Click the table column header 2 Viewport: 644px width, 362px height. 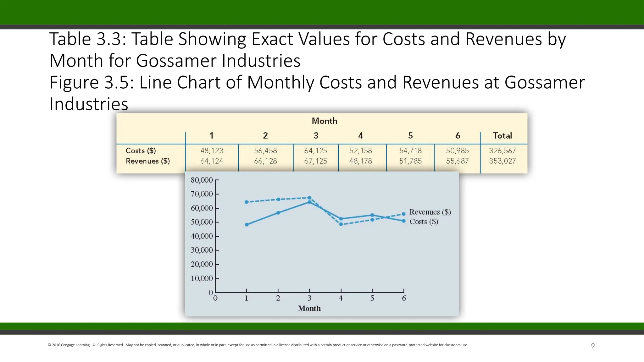point(265,135)
